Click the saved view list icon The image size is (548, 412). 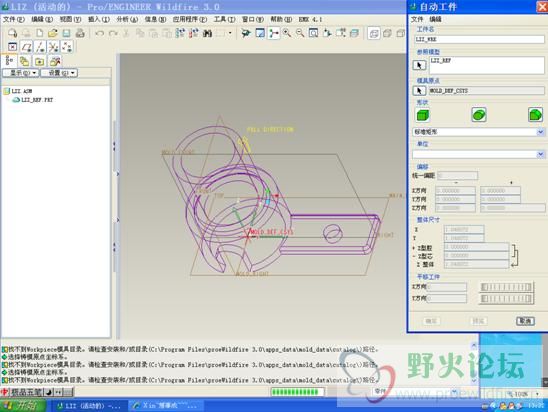point(340,33)
